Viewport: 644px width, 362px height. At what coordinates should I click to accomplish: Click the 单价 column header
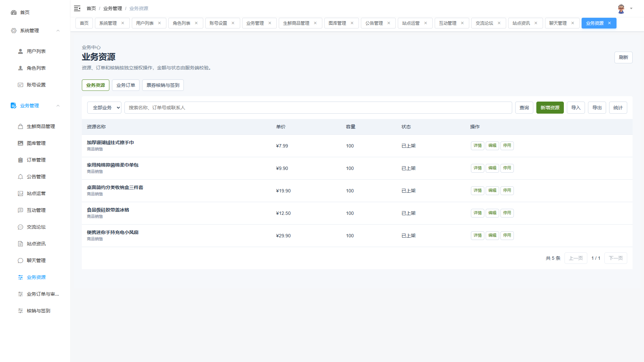pos(281,127)
